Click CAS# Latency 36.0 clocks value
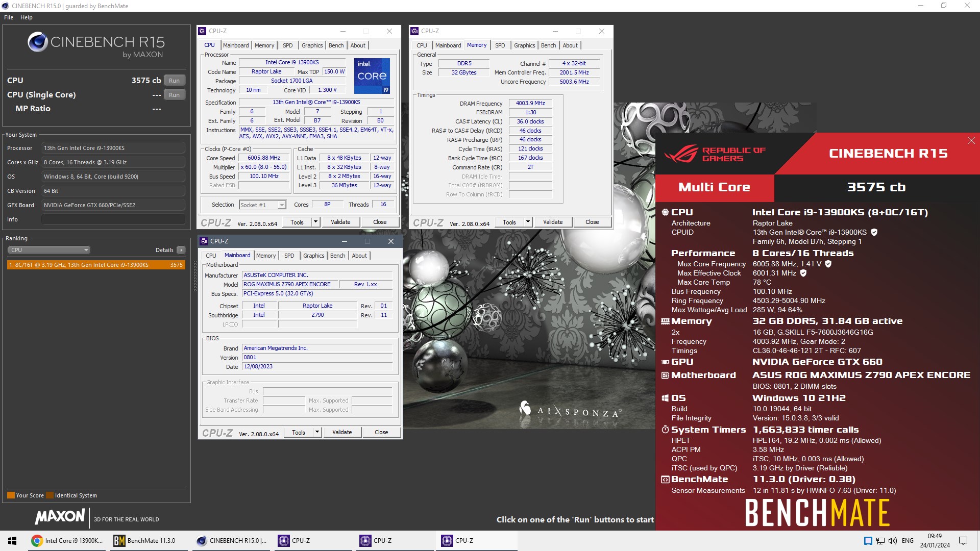 pos(530,121)
